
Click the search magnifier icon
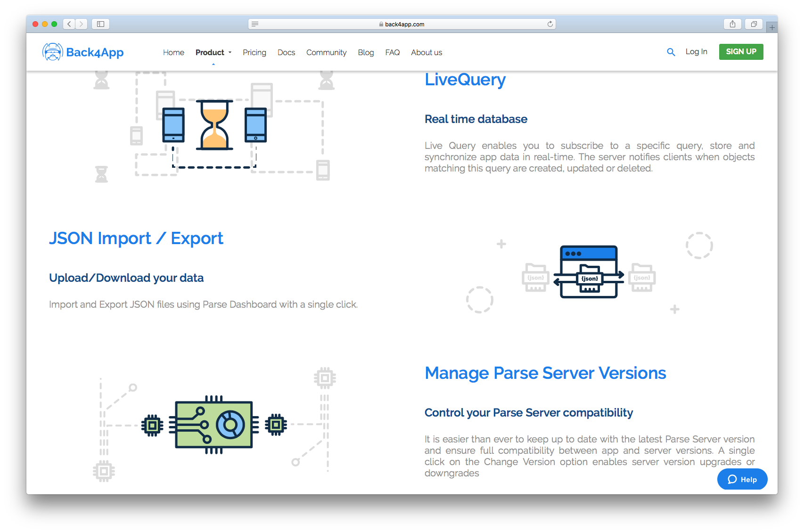(671, 52)
